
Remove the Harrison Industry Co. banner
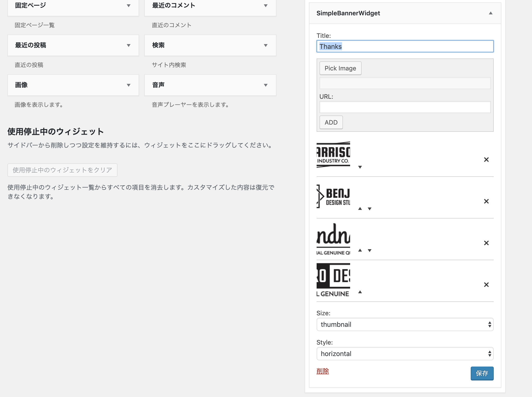[x=486, y=160]
